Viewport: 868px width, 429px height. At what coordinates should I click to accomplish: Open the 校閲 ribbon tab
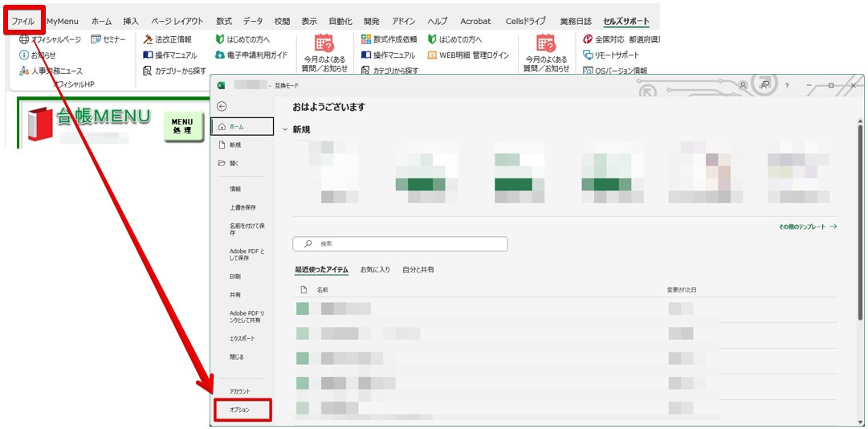282,22
